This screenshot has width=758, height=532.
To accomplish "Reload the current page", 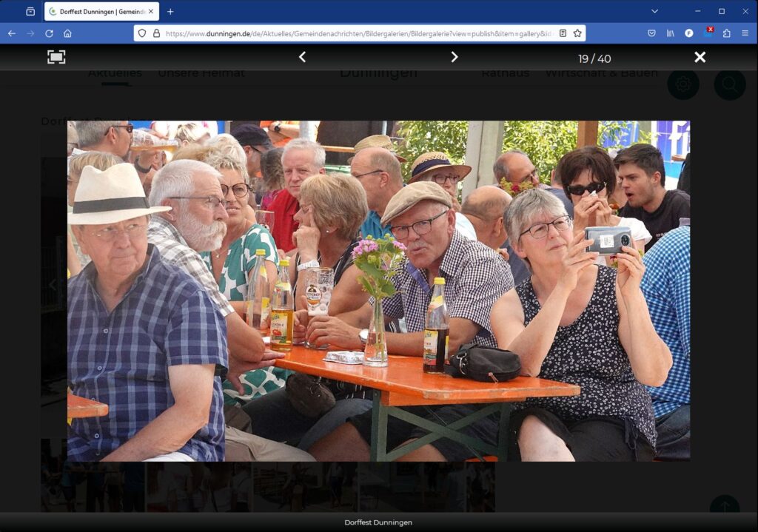I will (49, 33).
